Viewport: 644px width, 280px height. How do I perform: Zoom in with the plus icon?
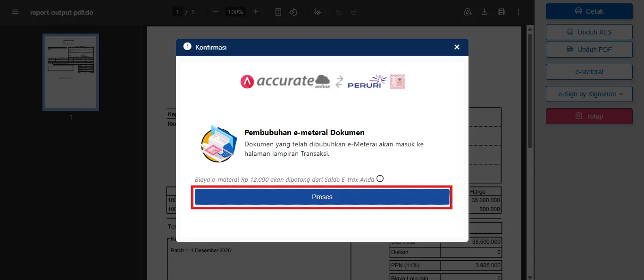255,12
